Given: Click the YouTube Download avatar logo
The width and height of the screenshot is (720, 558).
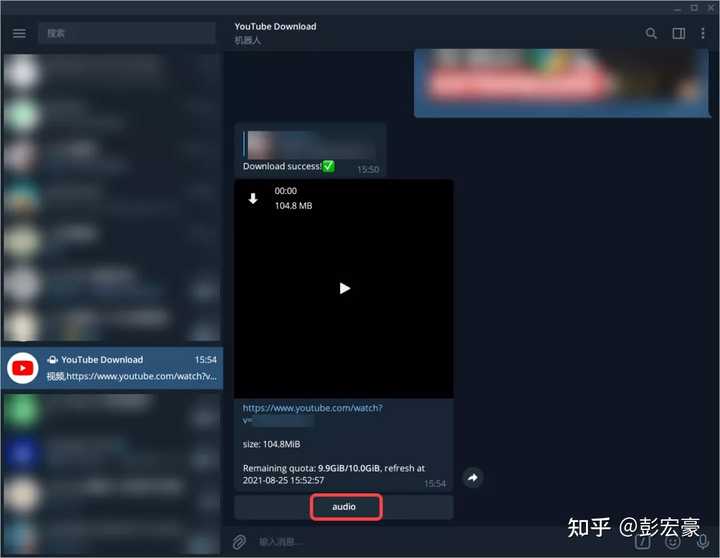Looking at the screenshot, I should 22,368.
